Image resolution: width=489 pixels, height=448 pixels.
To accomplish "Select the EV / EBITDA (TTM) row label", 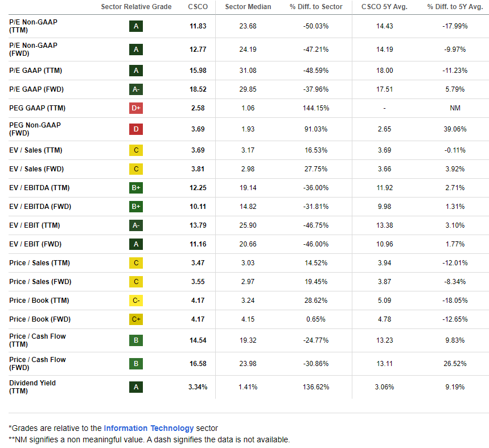I will tap(39, 188).
